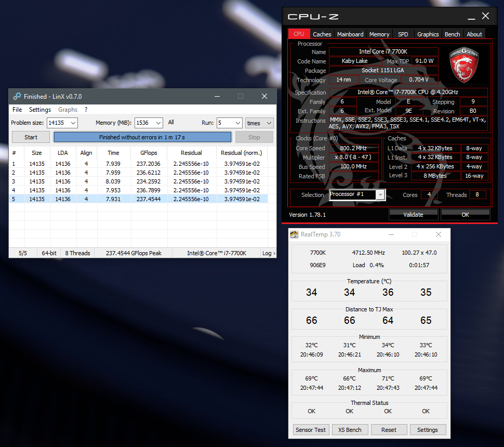This screenshot has width=504, height=447.
Task: Close the LinX window
Action: 264,97
